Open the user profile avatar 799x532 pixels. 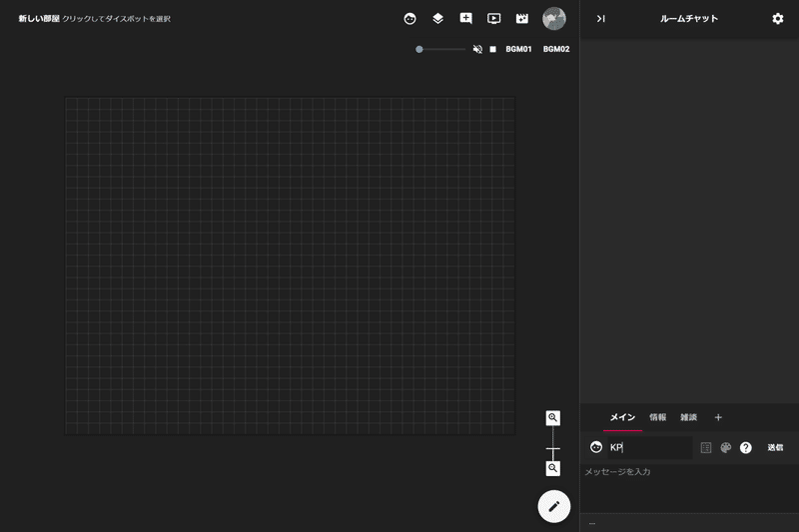tap(554, 19)
